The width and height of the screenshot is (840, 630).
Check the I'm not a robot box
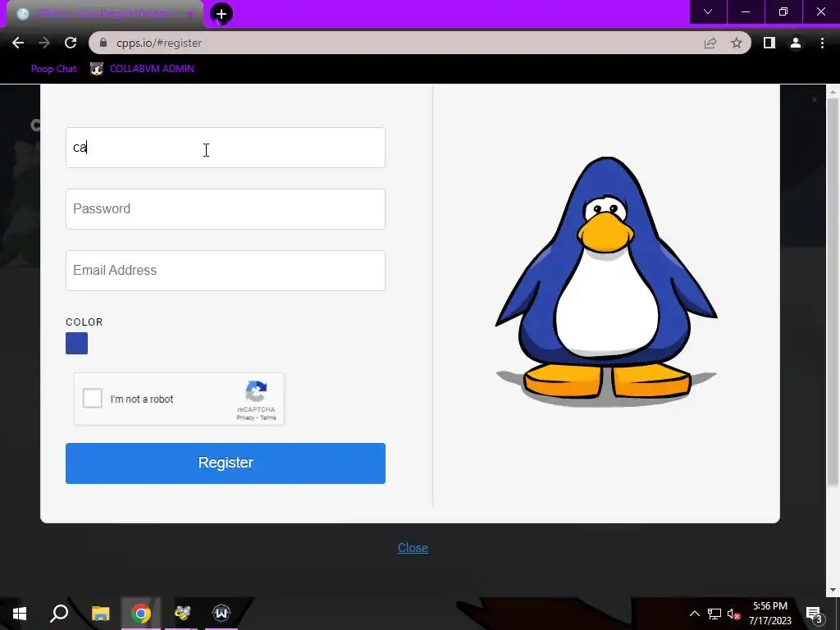(92, 399)
